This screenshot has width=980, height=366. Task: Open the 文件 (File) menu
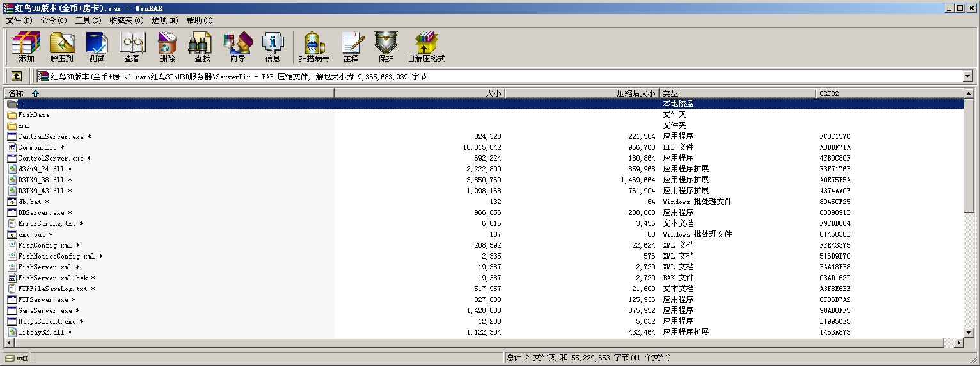19,20
